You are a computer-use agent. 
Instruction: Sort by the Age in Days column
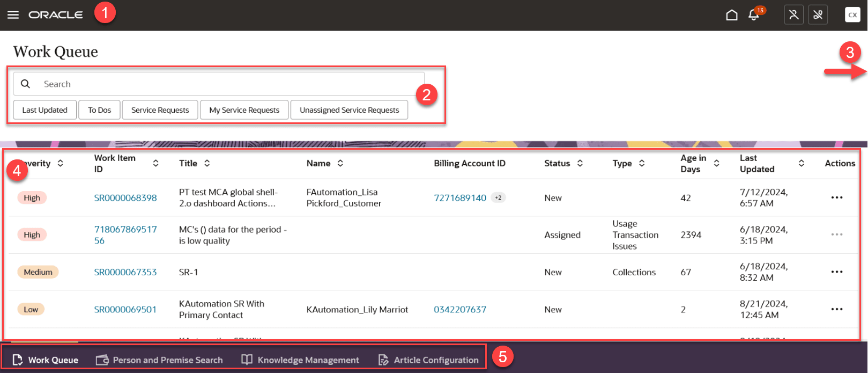click(x=716, y=163)
